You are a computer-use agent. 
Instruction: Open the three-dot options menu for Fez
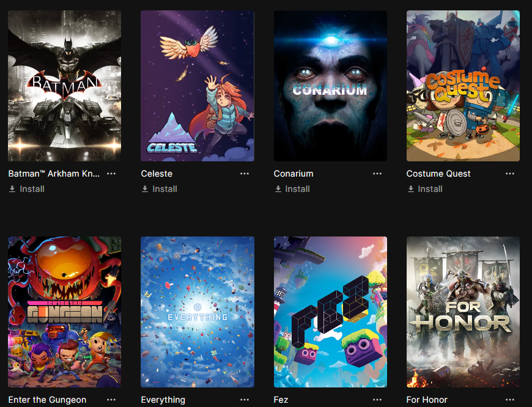pyautogui.click(x=377, y=400)
